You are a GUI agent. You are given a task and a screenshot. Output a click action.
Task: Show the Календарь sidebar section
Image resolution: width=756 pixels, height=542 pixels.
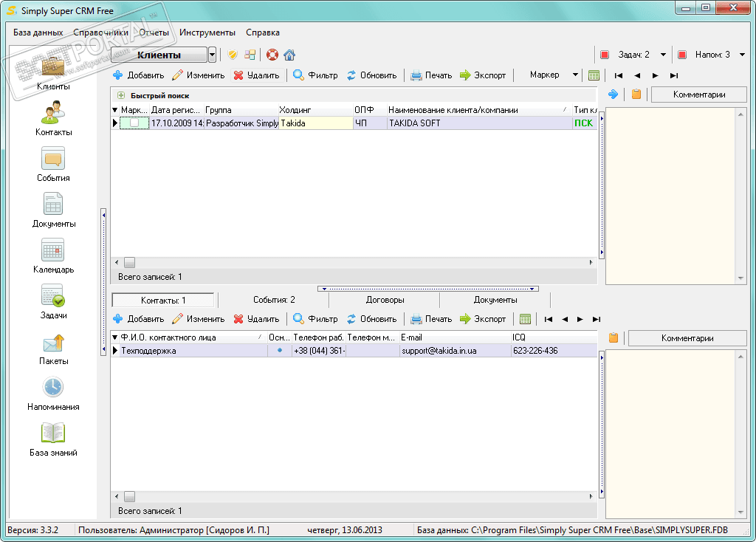pyautogui.click(x=53, y=256)
